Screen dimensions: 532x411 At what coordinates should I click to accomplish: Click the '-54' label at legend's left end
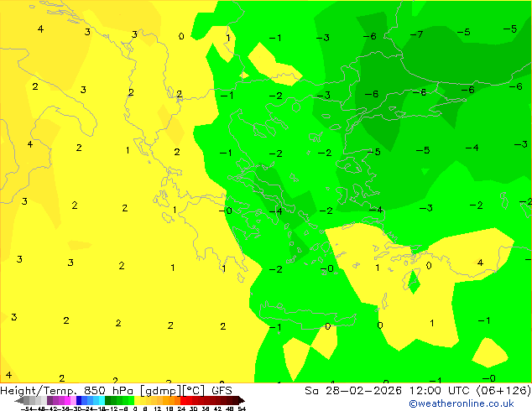[27, 408]
